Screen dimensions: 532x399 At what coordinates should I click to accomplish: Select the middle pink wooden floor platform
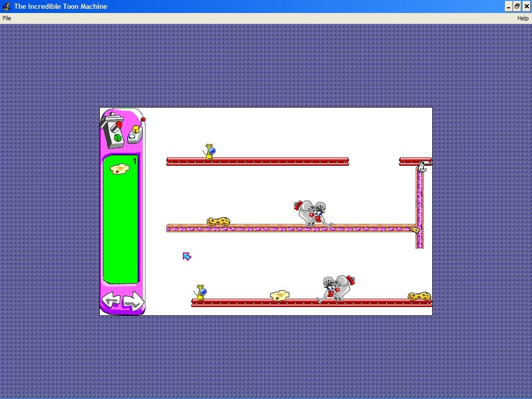point(291,228)
